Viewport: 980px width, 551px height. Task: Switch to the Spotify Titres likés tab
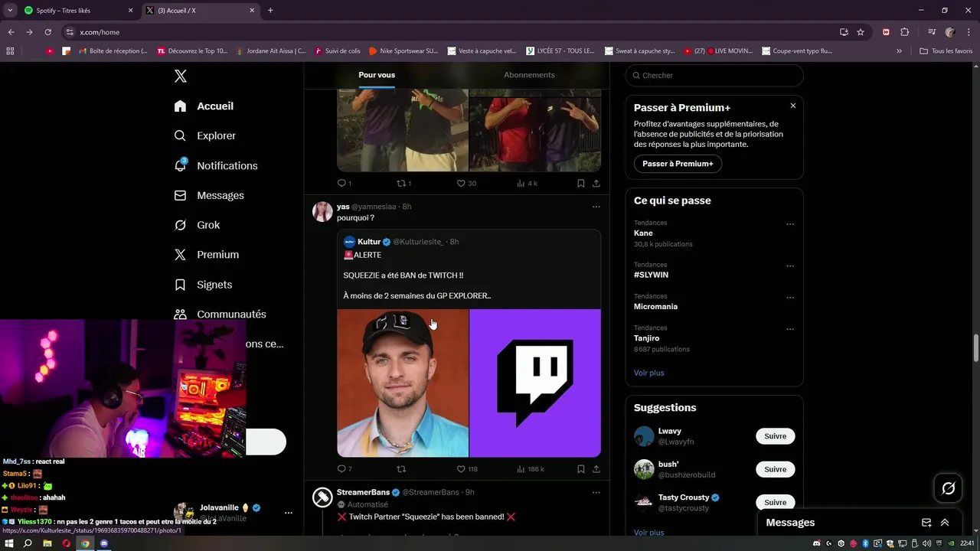click(79, 11)
